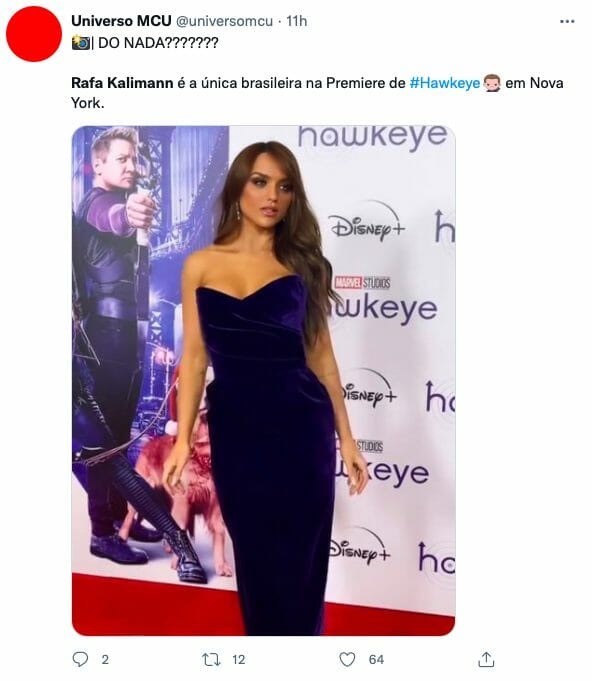
Task: Click the camera flash emoji
Action: tap(81, 43)
